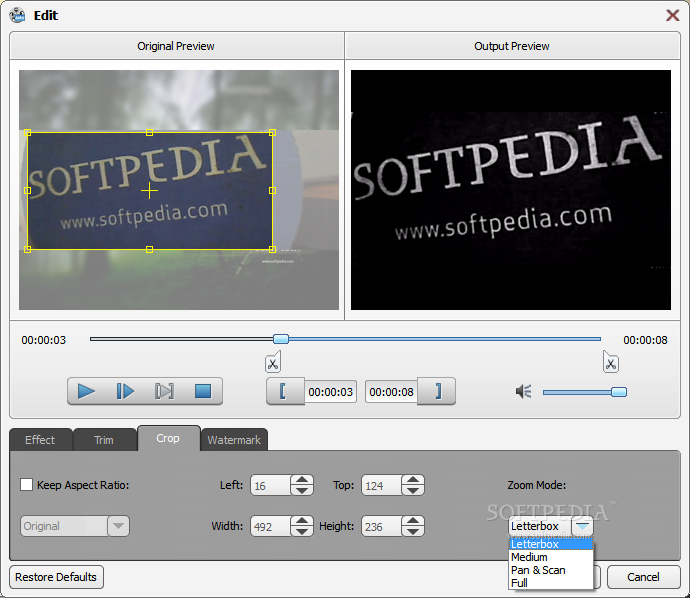The height and width of the screenshot is (598, 690).
Task: Click the play-selection bracketed button
Action: [x=164, y=391]
